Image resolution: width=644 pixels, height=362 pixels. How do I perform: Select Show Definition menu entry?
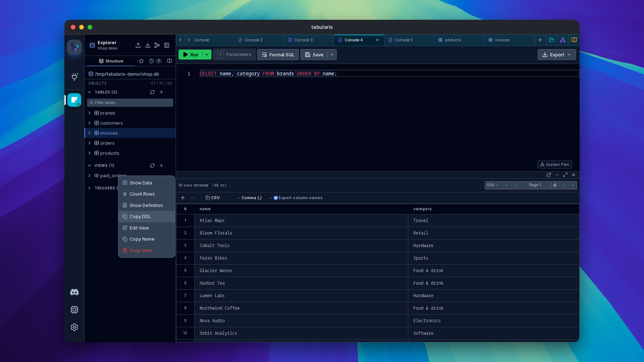click(x=147, y=205)
